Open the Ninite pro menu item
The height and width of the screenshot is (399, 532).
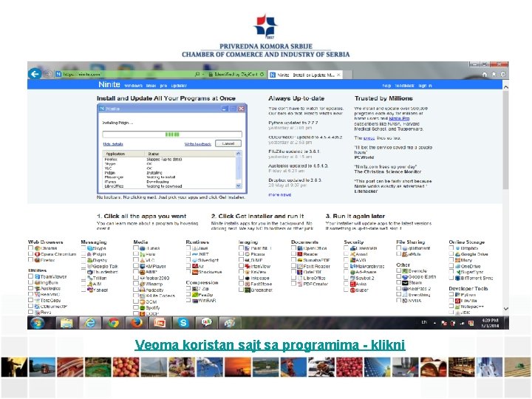pyautogui.click(x=163, y=86)
